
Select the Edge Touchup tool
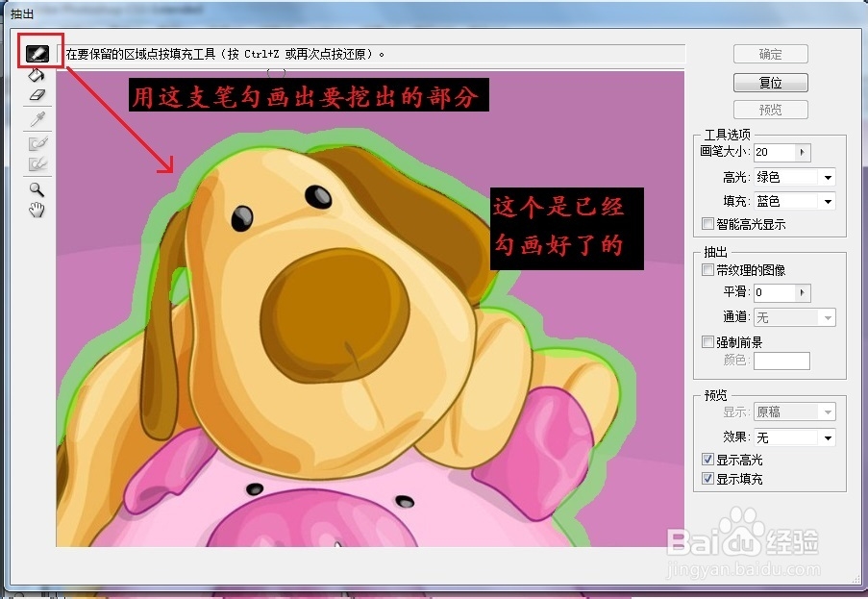click(x=37, y=163)
